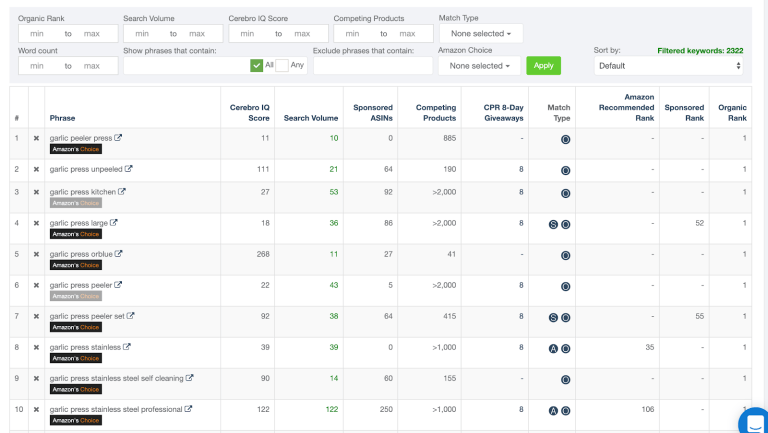Click the Show phrases that contain field
The image size is (768, 433).
point(186,66)
